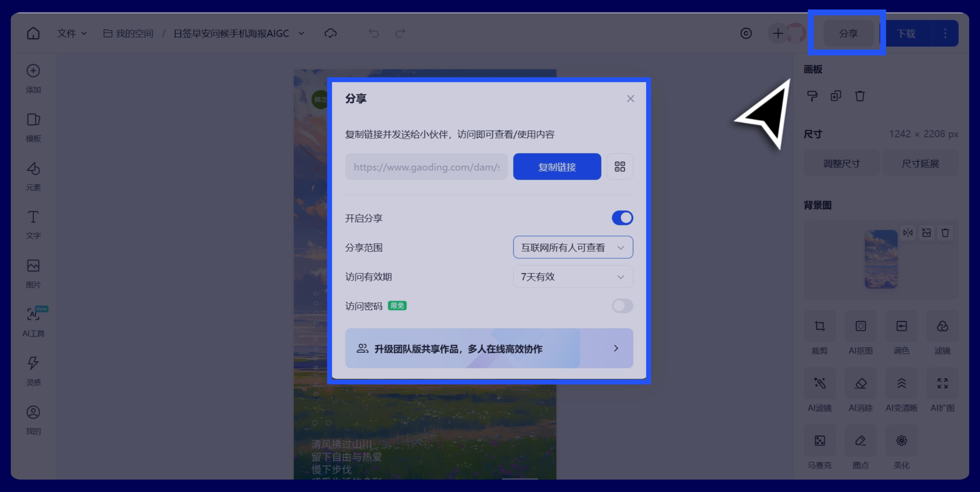980x492 pixels.
Task: Click the cloud sync status icon
Action: [x=330, y=33]
